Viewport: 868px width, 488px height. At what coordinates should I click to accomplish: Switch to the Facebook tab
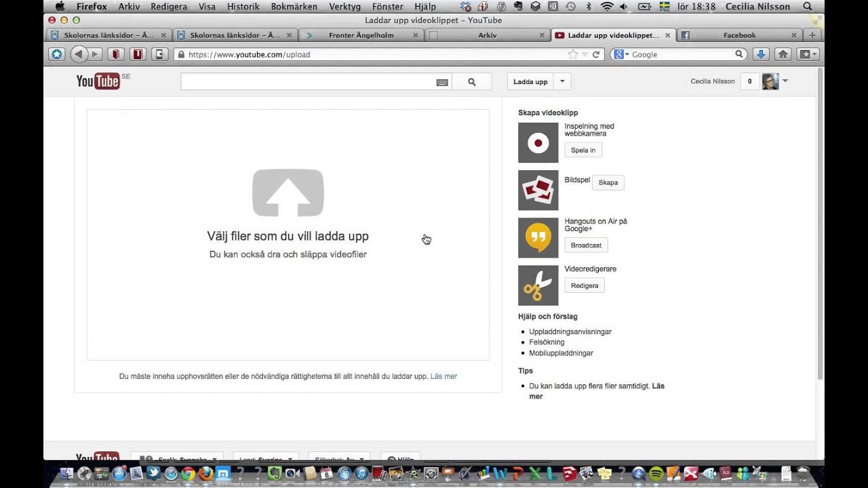[x=739, y=35]
